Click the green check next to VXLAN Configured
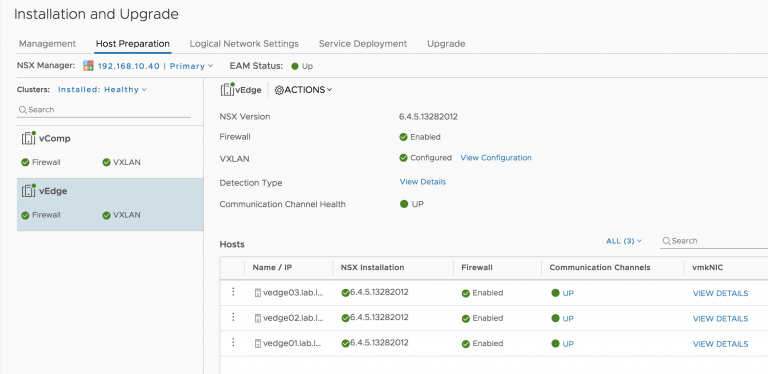Viewport: 768px width, 374px height. [404, 158]
